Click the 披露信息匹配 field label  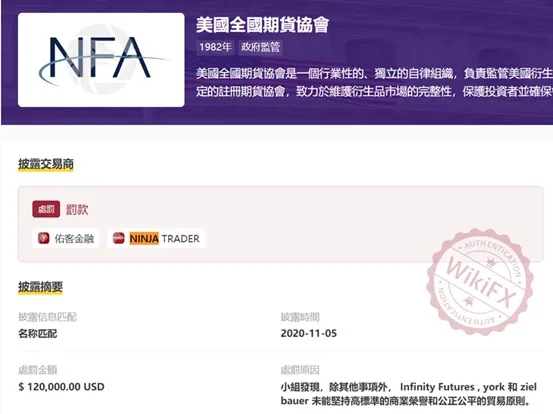tap(47, 317)
